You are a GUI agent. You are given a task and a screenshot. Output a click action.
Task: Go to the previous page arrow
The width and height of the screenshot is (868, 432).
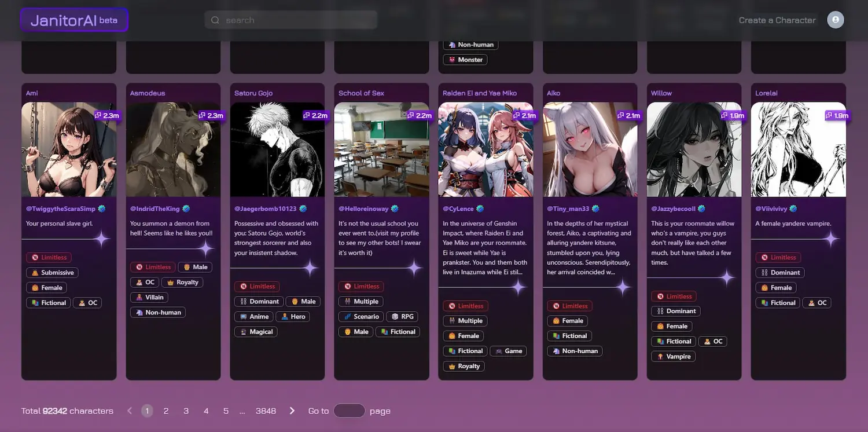pyautogui.click(x=130, y=411)
